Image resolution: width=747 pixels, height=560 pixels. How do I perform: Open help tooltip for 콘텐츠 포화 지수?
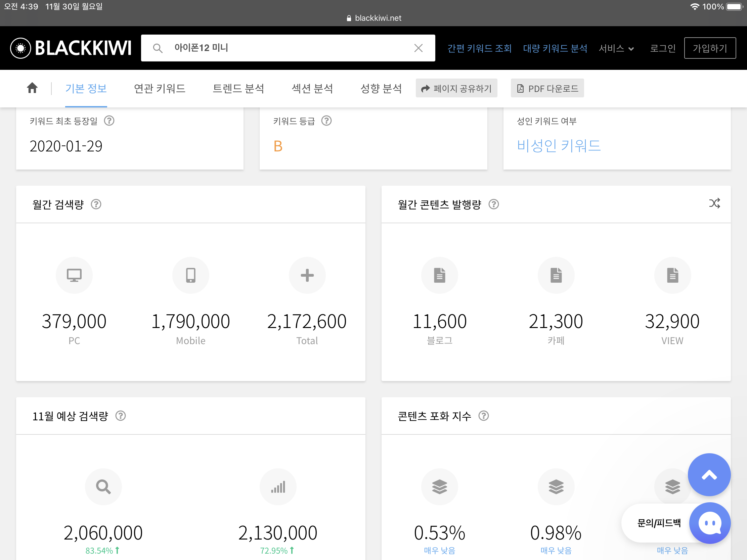[484, 416]
